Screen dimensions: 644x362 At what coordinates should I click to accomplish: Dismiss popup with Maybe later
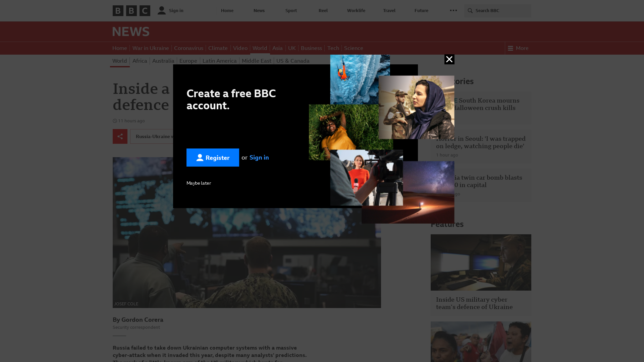[x=199, y=183]
